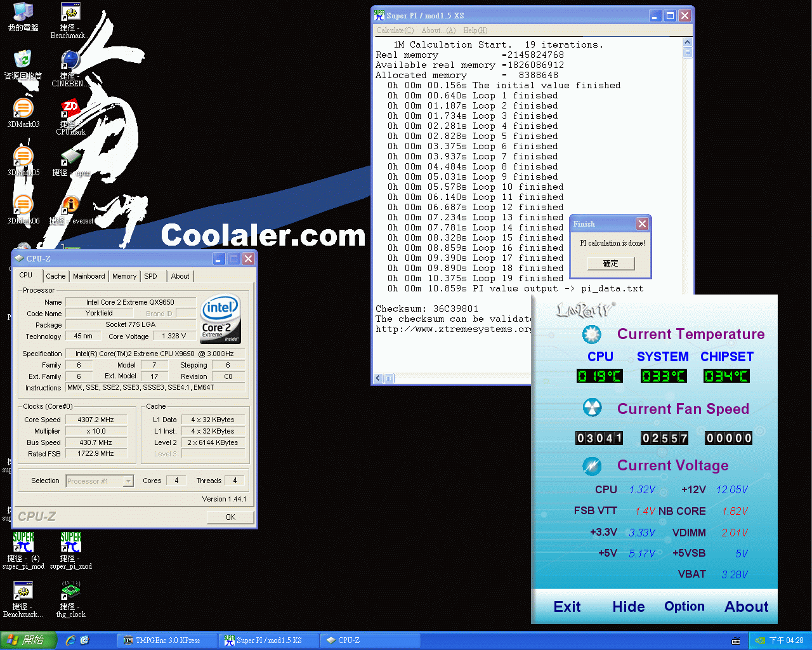Click the NVIDIA tray icon

pyautogui.click(x=760, y=640)
